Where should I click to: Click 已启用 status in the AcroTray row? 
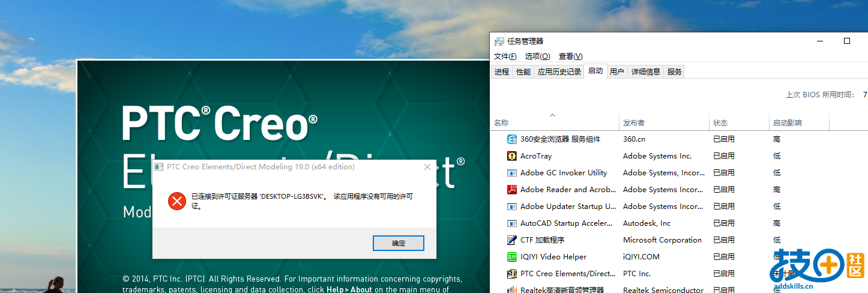point(724,156)
